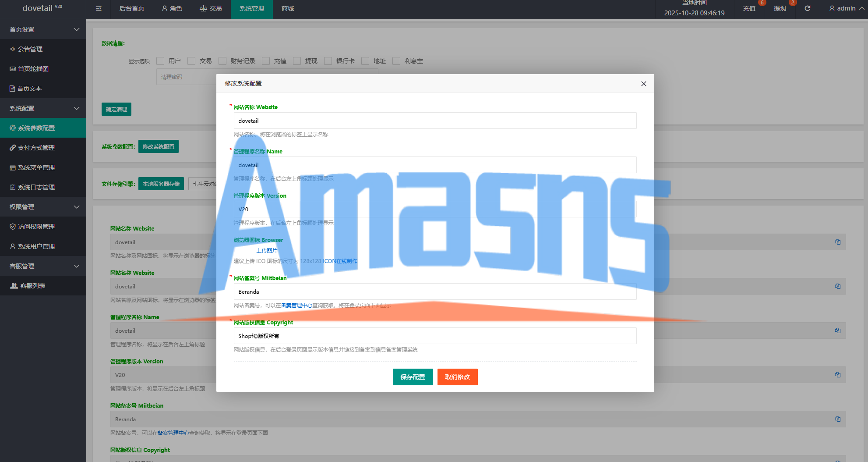This screenshot has width=868, height=462.
Task: Collapse the 首页设置 sidebar group
Action: pyautogui.click(x=43, y=29)
